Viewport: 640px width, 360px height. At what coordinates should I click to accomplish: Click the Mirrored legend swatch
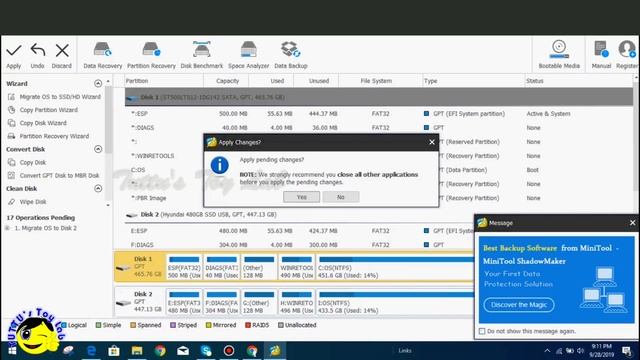tap(209, 325)
